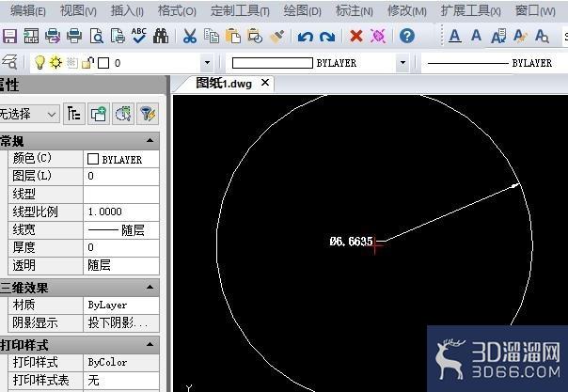Toggle layer lock padlock icon
Viewport: 568px width, 392px height.
click(88, 63)
